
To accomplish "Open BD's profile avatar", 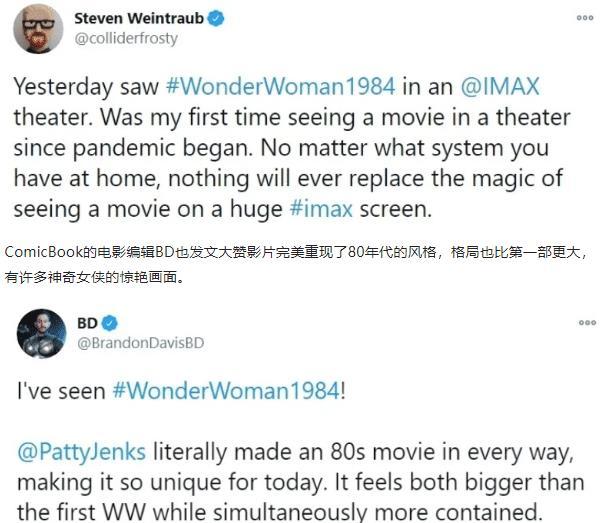I will pos(42,333).
